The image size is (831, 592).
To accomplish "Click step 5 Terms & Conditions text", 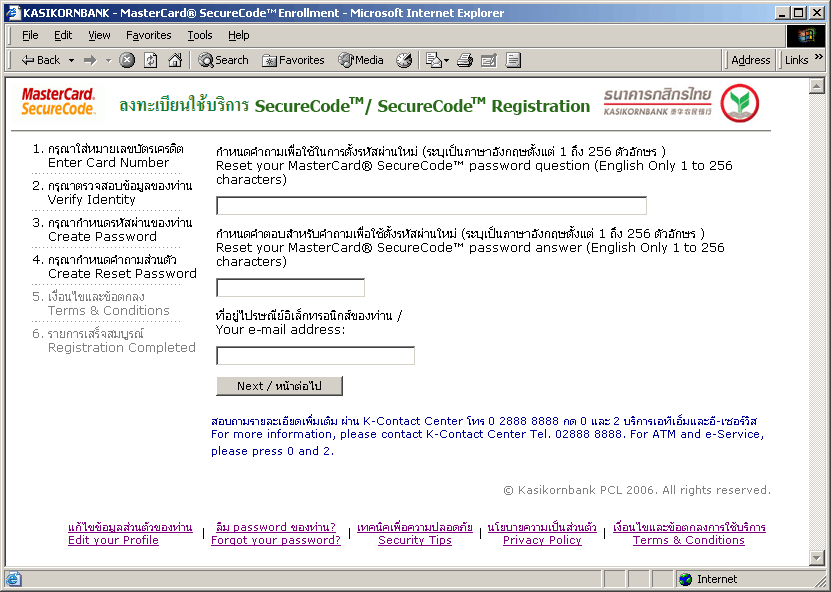I will click(109, 311).
